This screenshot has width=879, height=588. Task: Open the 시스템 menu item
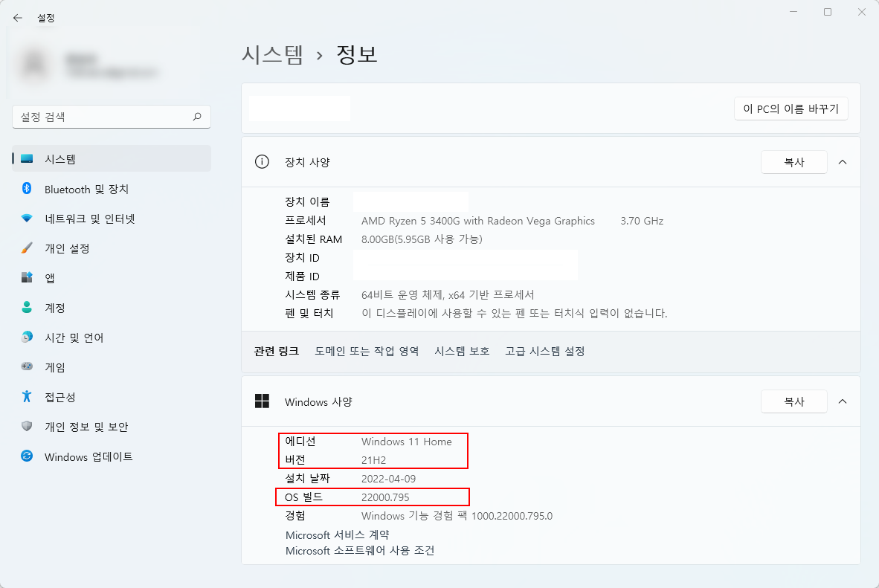(112, 158)
